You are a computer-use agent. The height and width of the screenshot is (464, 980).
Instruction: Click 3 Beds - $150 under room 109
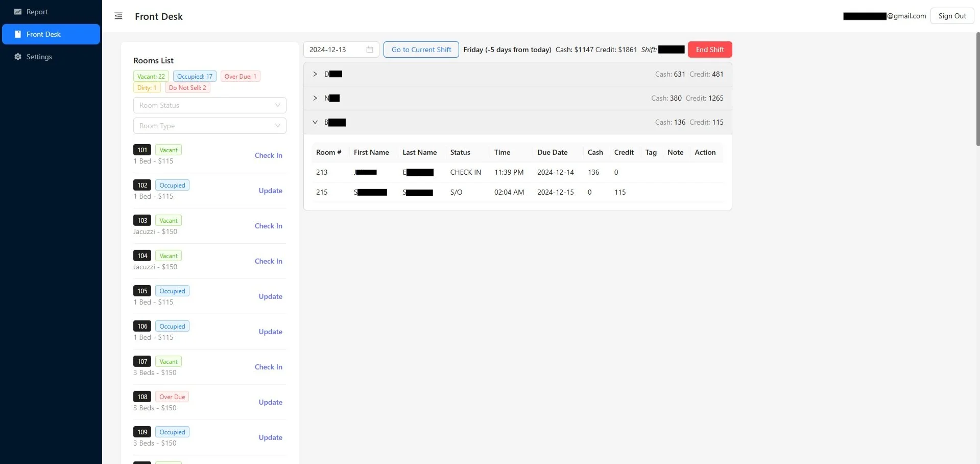coord(155,443)
